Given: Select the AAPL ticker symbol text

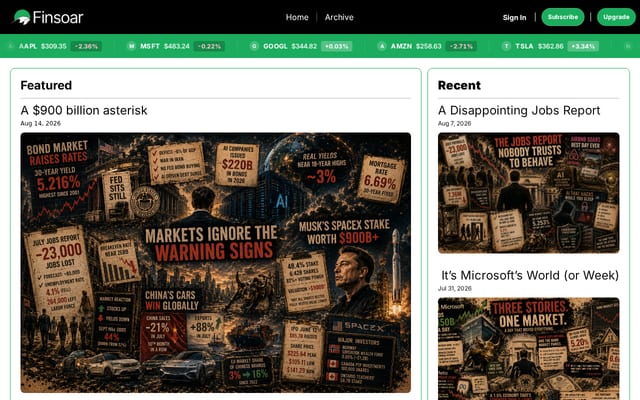Looking at the screenshot, I should (x=28, y=46).
